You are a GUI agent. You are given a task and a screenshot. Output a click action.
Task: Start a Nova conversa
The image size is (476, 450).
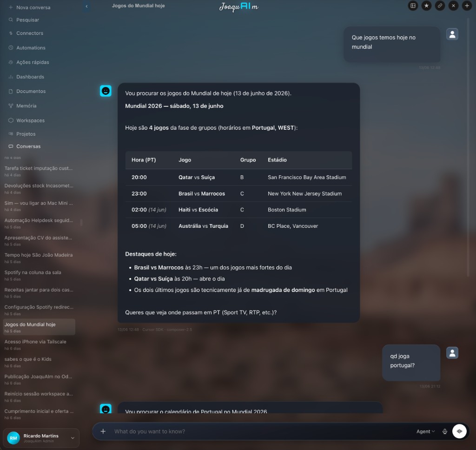tap(30, 7)
